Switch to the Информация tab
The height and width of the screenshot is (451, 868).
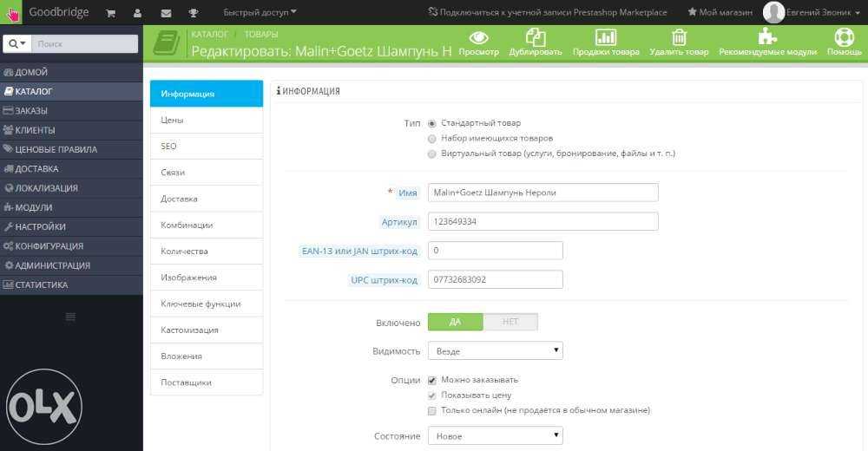pyautogui.click(x=207, y=94)
